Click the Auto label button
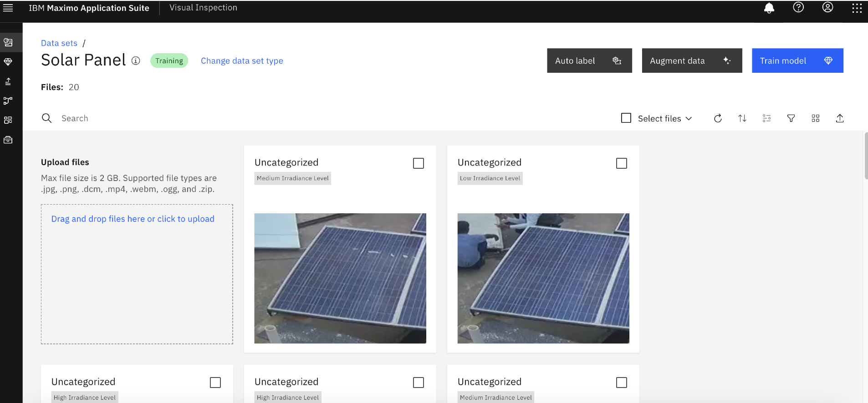 coord(589,60)
